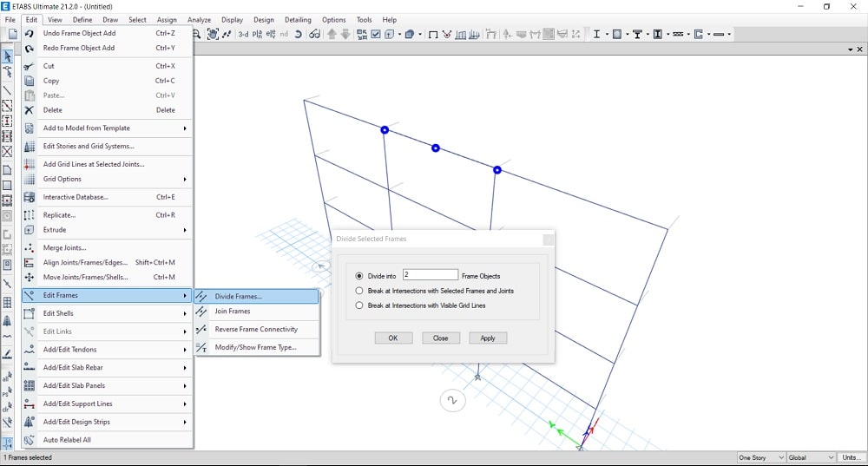The image size is (868, 466).
Task: Click the glasses perspective toggle icon
Action: (x=314, y=35)
